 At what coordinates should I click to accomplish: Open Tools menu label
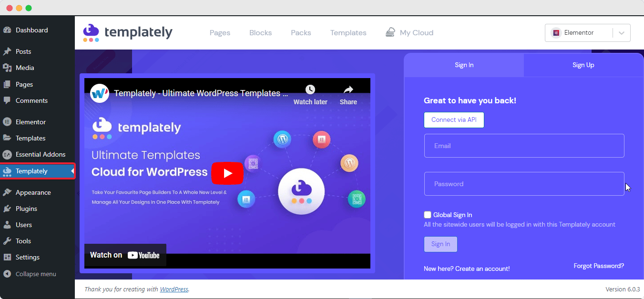coord(23,241)
